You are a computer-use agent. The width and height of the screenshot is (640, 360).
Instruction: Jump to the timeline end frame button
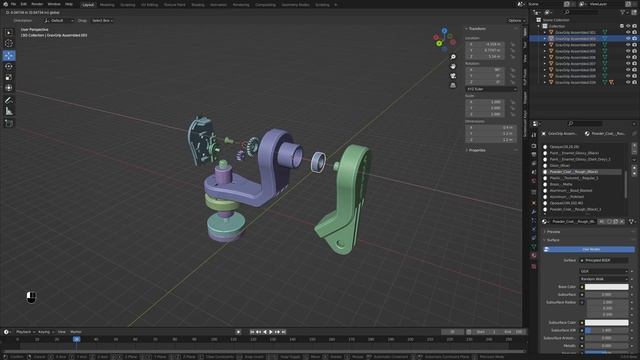(x=284, y=332)
